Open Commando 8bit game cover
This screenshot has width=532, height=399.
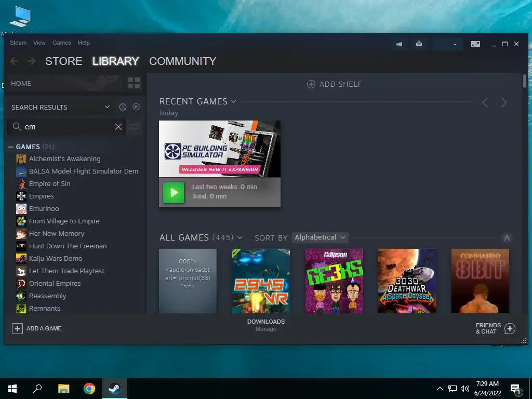point(480,281)
